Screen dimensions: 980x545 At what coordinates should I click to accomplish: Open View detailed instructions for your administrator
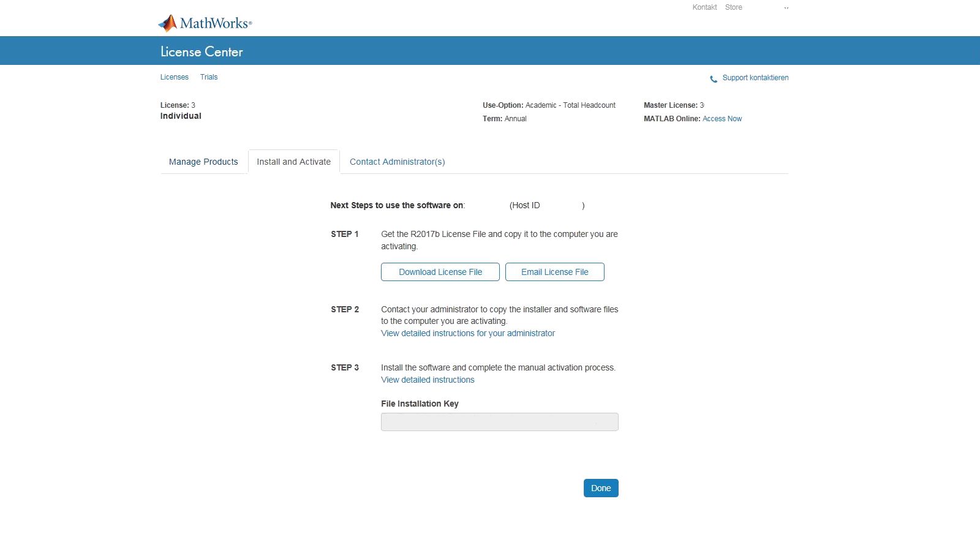pyautogui.click(x=468, y=333)
